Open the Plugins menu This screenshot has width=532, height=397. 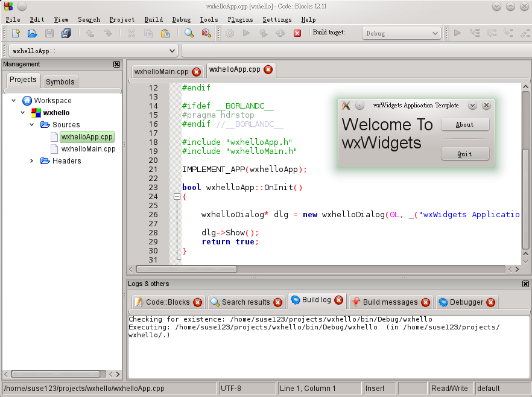[x=240, y=20]
